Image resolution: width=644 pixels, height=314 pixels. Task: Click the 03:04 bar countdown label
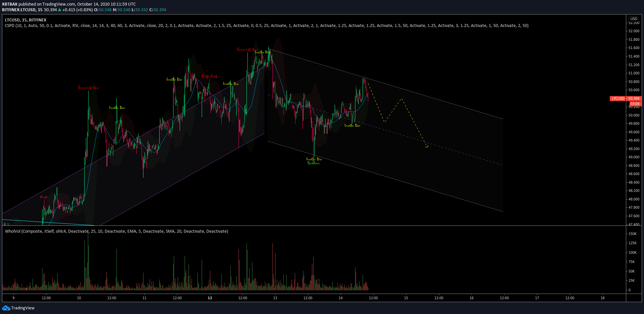click(635, 104)
